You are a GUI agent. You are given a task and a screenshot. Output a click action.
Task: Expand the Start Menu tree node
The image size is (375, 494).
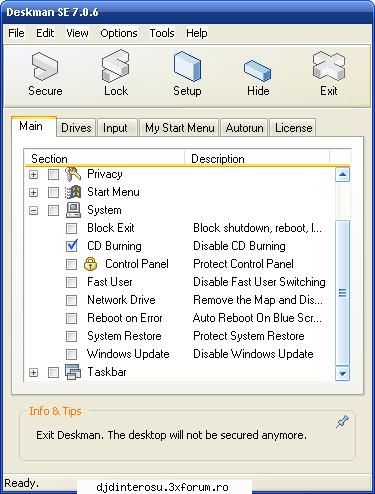click(x=33, y=192)
